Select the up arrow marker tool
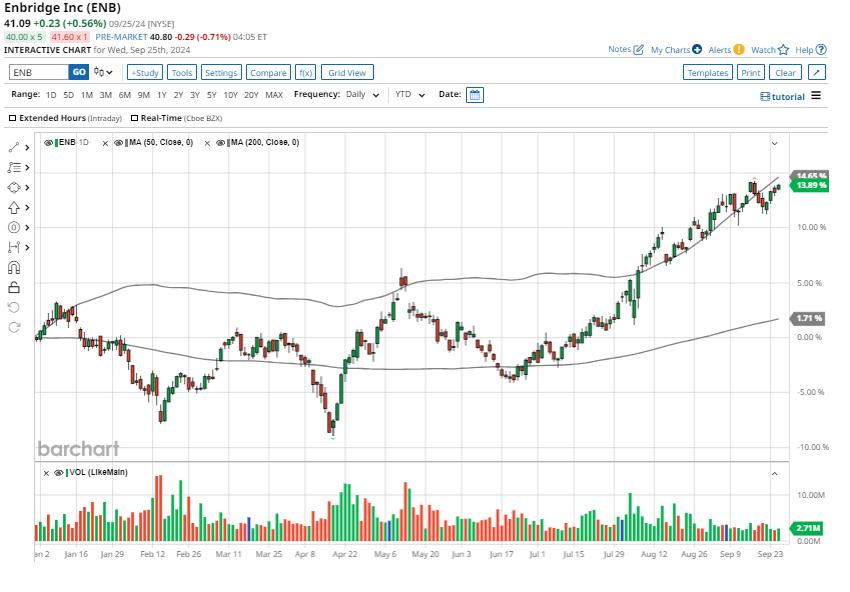Screen dimensions: 850x592 tap(14, 208)
